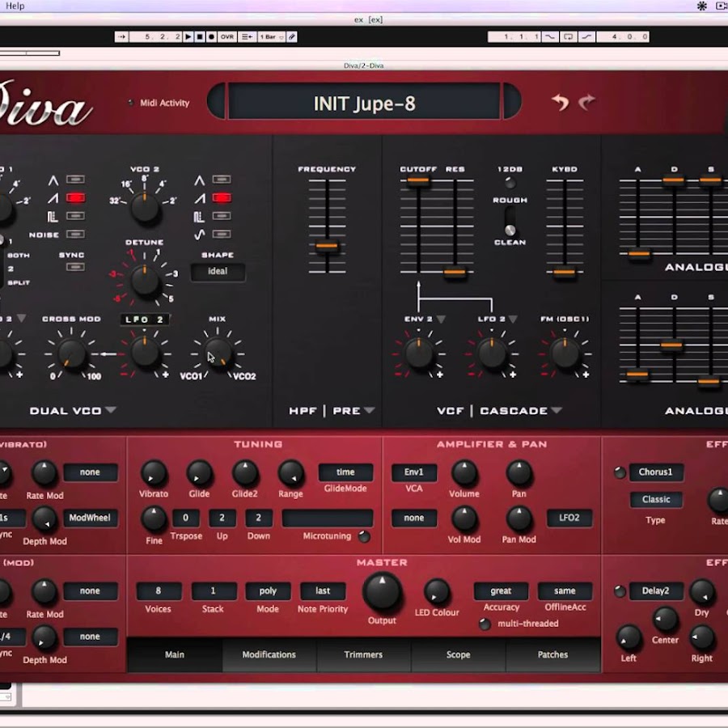Toggle the Microtuning LED
The height and width of the screenshot is (728, 728).
[364, 537]
